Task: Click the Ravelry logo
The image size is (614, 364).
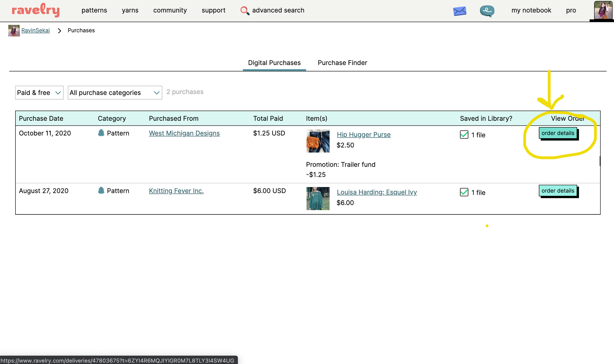Action: coord(36,10)
